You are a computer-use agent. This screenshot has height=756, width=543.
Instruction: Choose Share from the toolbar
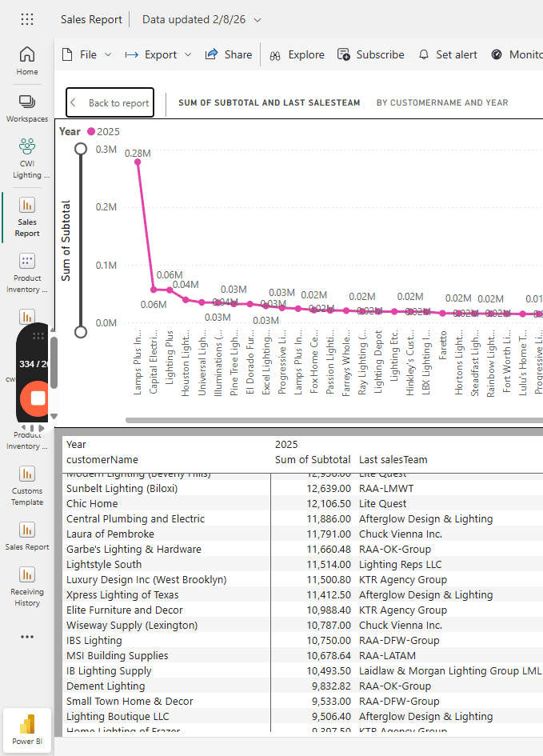pyautogui.click(x=229, y=55)
